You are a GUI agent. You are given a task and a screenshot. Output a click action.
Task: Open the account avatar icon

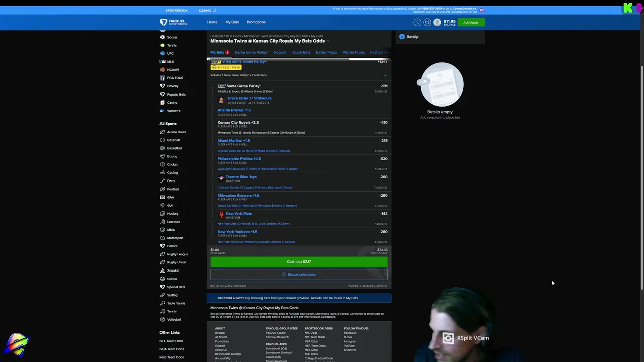point(437,22)
